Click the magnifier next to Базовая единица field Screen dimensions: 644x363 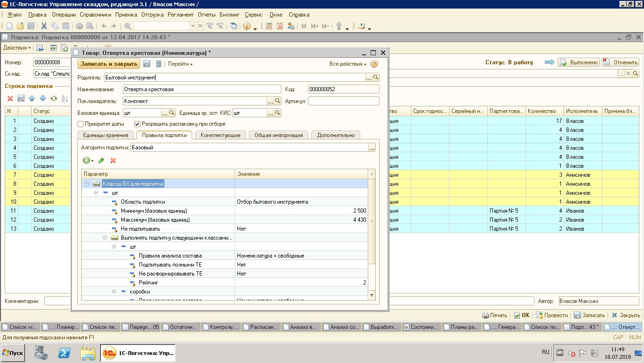tap(172, 113)
